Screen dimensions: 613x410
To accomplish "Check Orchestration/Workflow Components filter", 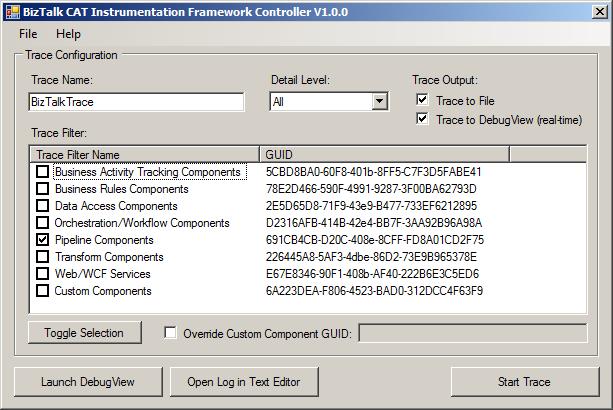I will click(43, 223).
